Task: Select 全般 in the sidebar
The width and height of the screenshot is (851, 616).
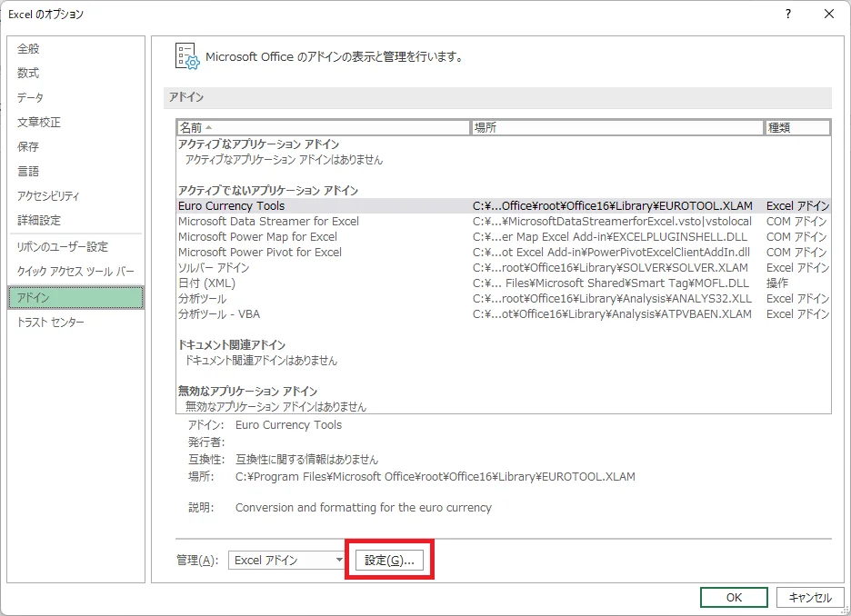Action: point(29,49)
